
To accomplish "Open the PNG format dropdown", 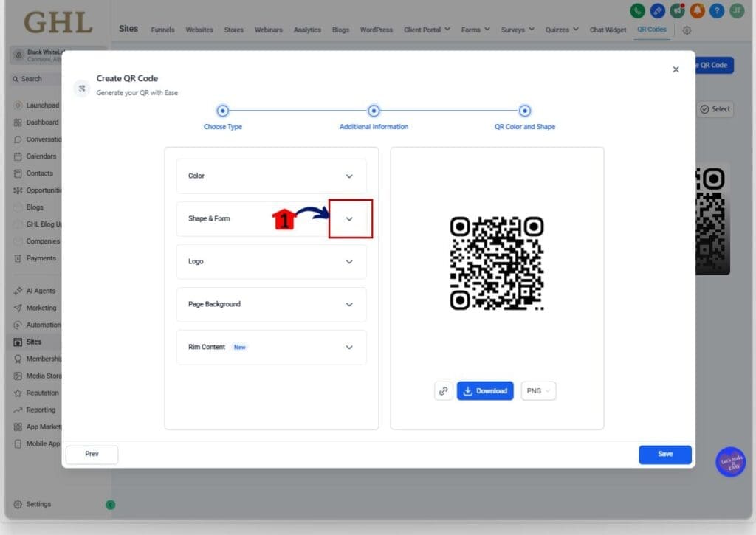I will (x=538, y=390).
